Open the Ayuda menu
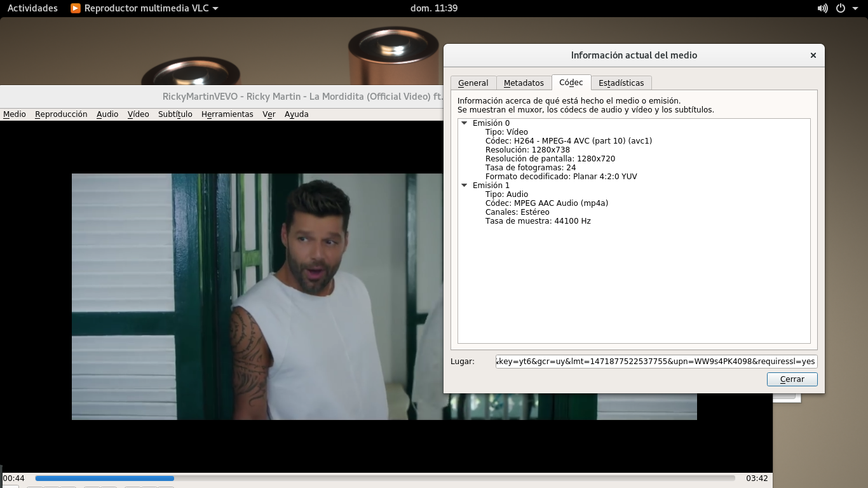The image size is (868, 488). coord(296,114)
